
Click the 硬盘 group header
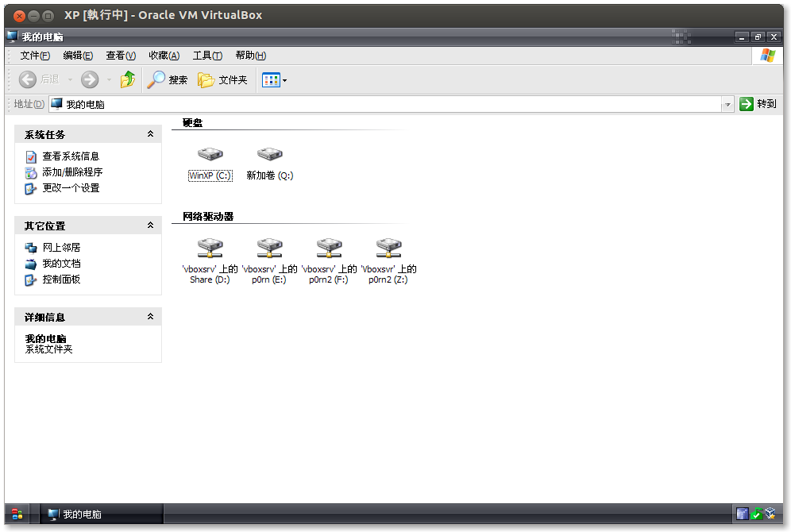pos(192,122)
